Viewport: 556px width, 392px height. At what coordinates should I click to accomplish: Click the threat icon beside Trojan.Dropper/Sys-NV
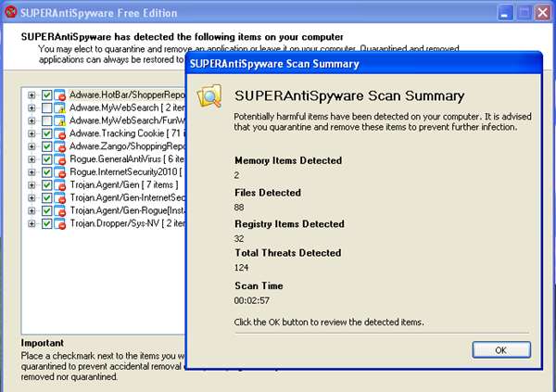60,223
